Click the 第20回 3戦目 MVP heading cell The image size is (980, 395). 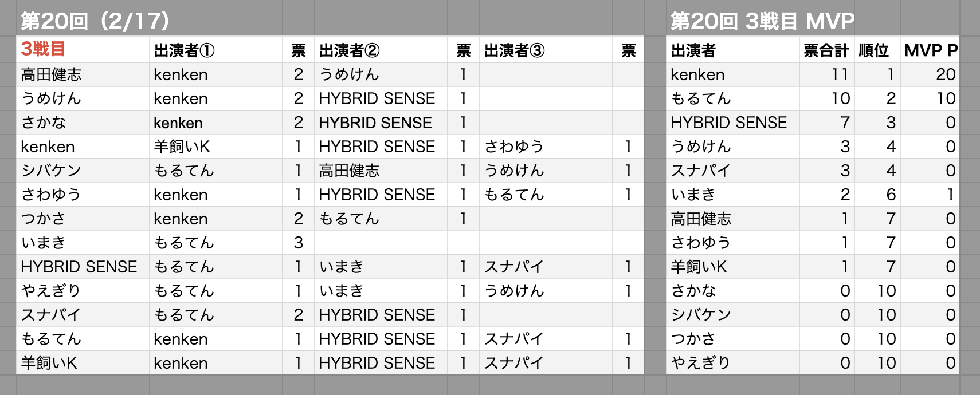point(762,21)
